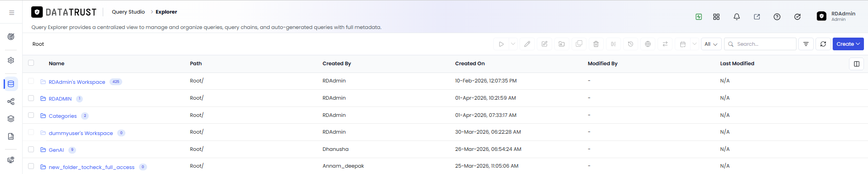Tick the checkbox for RDADMIN folder
The width and height of the screenshot is (868, 174).
tap(31, 98)
